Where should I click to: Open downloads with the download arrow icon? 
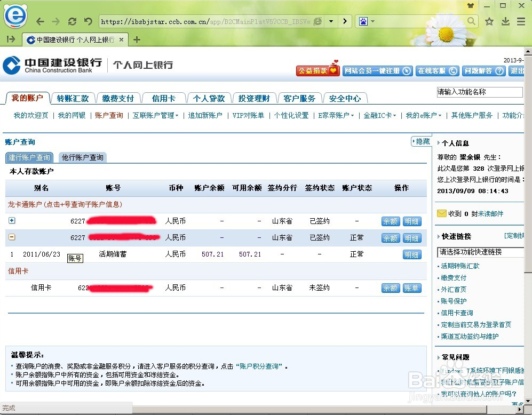click(x=505, y=21)
